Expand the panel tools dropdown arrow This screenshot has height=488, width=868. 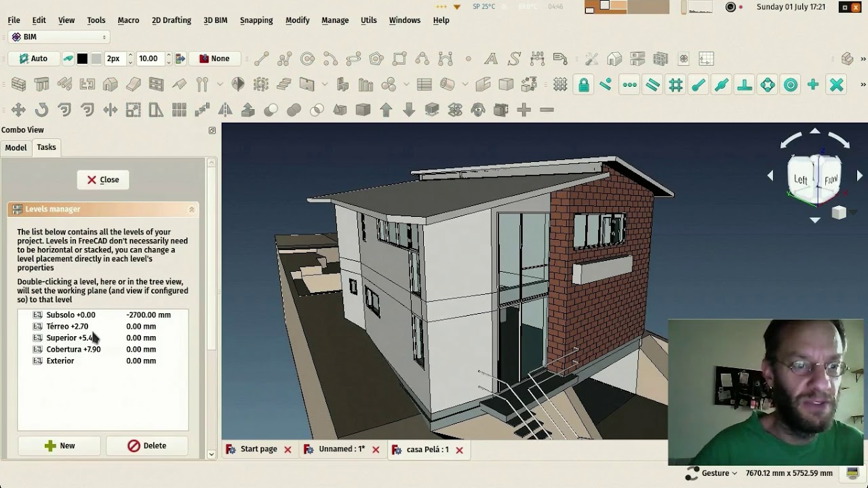[x=325, y=85]
